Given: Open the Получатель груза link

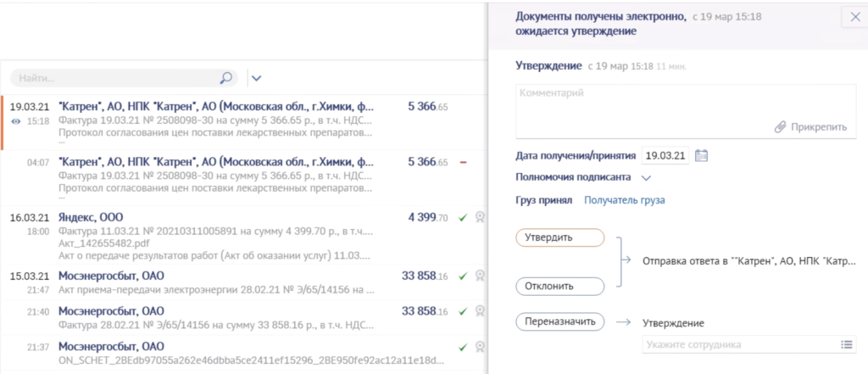Looking at the screenshot, I should click(624, 200).
